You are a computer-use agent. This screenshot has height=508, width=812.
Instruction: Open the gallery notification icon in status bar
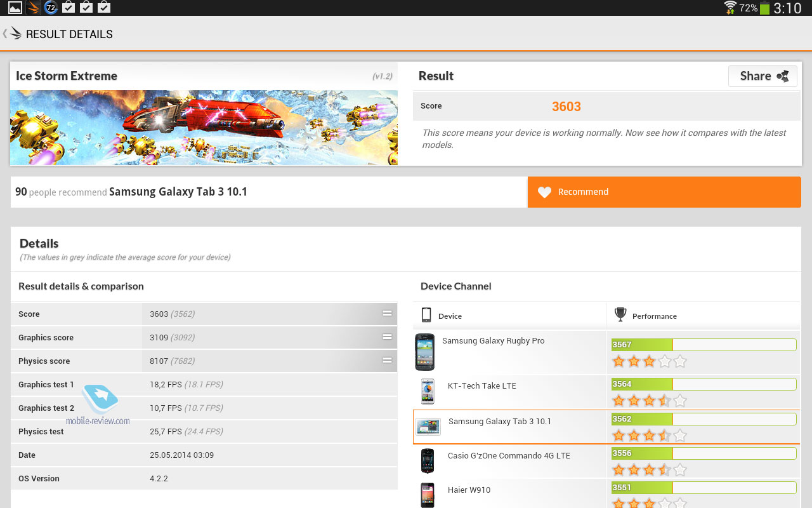(x=15, y=8)
